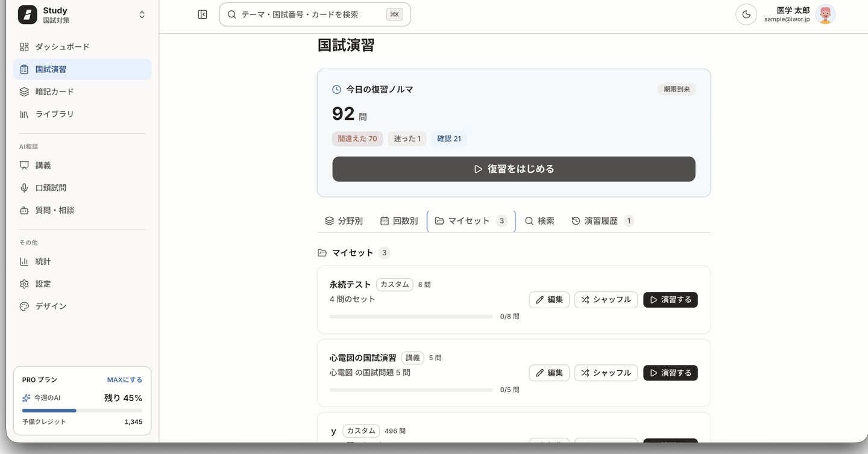
Task: Start 演習する for 永続テスト
Action: [x=670, y=300]
